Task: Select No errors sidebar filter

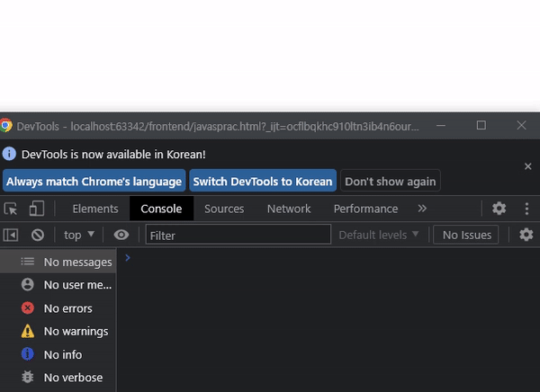Action: coord(58,308)
